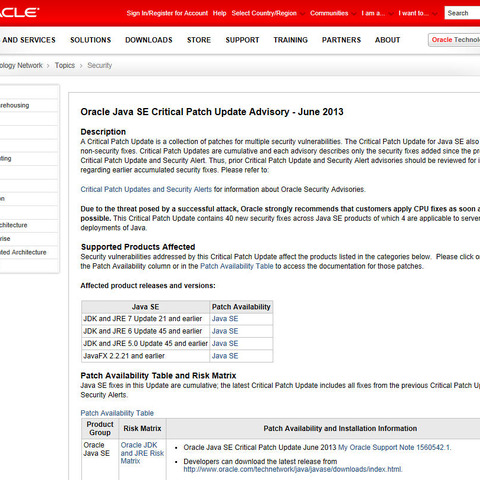Open Java SE link for JDK 7 Update 21
Screen dimensions: 480x480
[225, 319]
